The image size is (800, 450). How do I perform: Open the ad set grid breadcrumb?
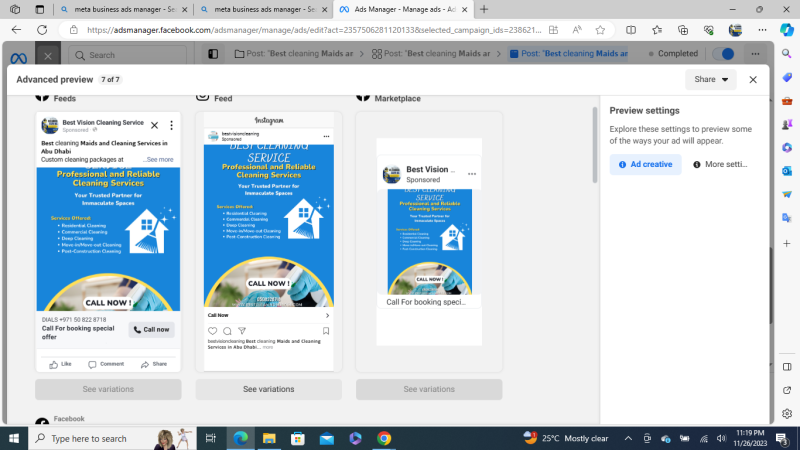tap(431, 54)
